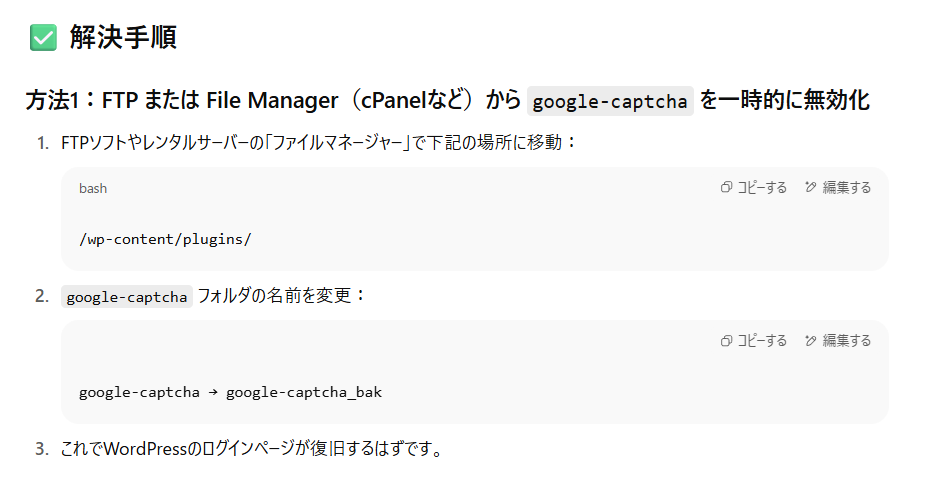
Task: Click the 方法1：FTP または File Manager heading
Action: click(x=182, y=100)
